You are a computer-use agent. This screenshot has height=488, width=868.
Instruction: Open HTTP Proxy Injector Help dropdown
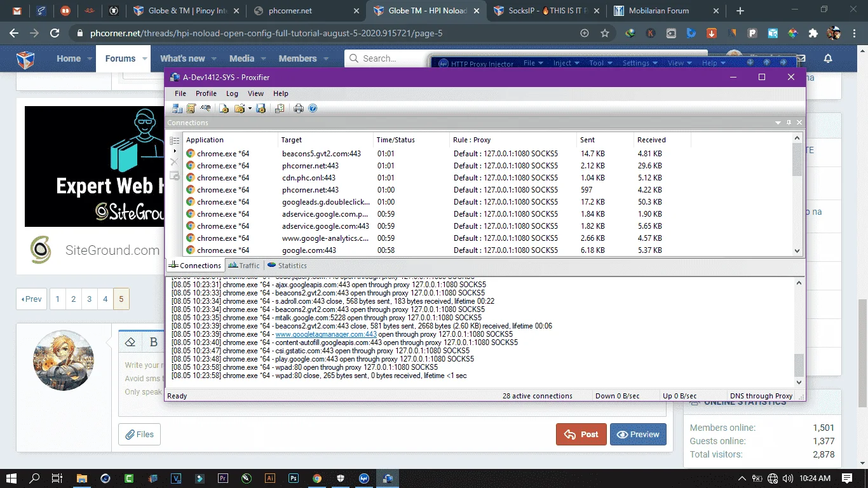tap(713, 63)
